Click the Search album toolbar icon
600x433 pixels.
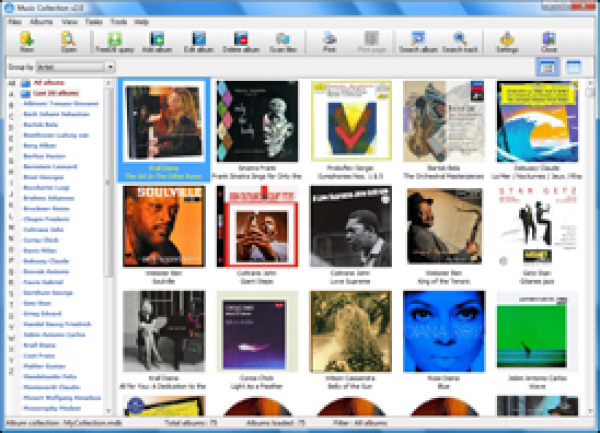418,42
